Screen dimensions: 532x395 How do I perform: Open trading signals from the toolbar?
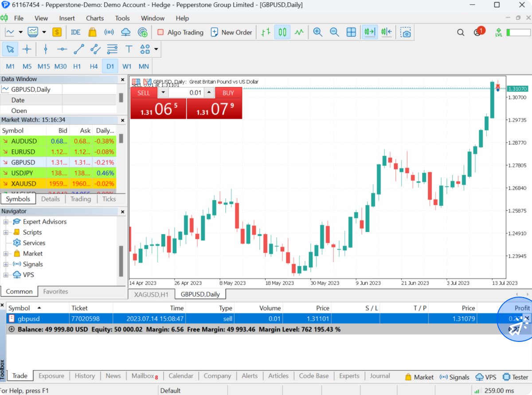click(109, 32)
